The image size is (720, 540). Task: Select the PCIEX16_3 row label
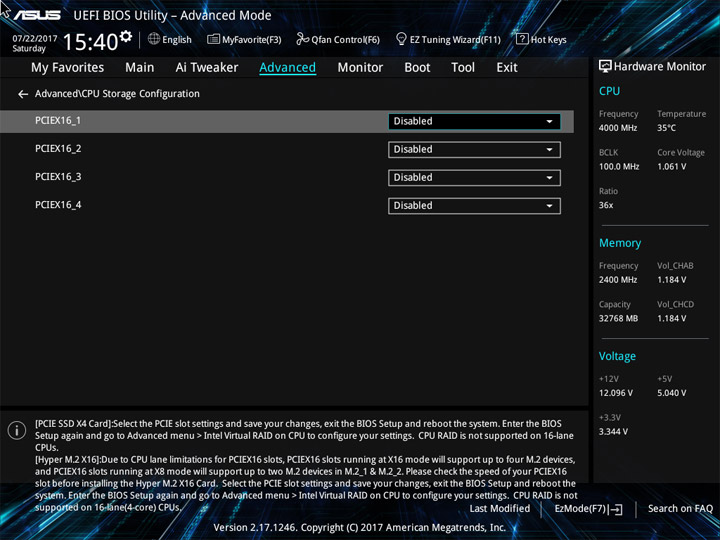coord(58,177)
